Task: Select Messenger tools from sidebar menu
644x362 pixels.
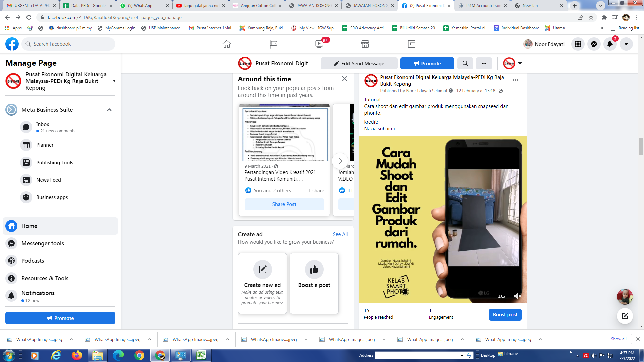Action: pyautogui.click(x=43, y=243)
